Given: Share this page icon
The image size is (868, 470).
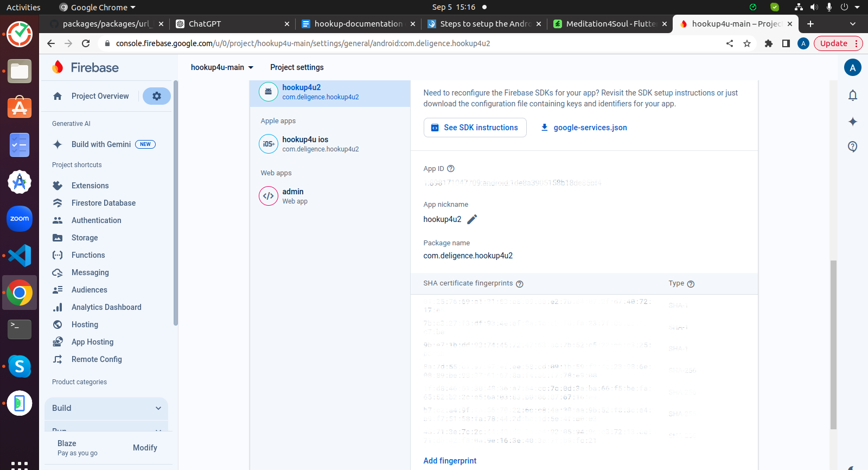Looking at the screenshot, I should pyautogui.click(x=730, y=43).
